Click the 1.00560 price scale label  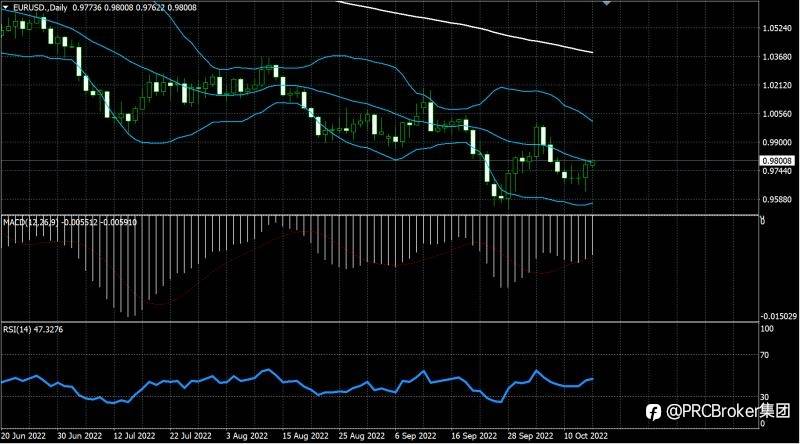tap(777, 114)
